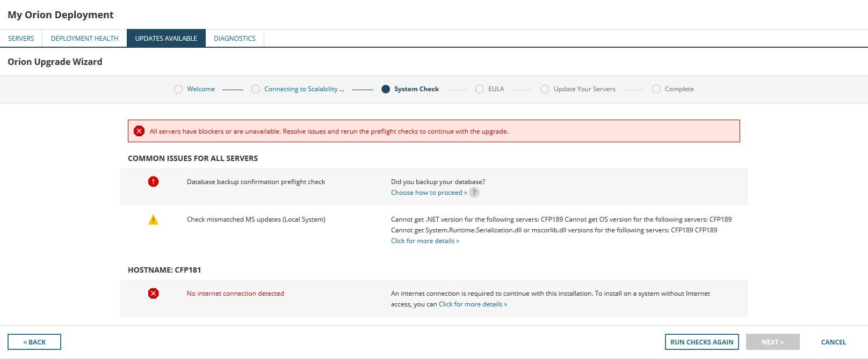
Task: Go to the Welcome step label
Action: coord(201,89)
